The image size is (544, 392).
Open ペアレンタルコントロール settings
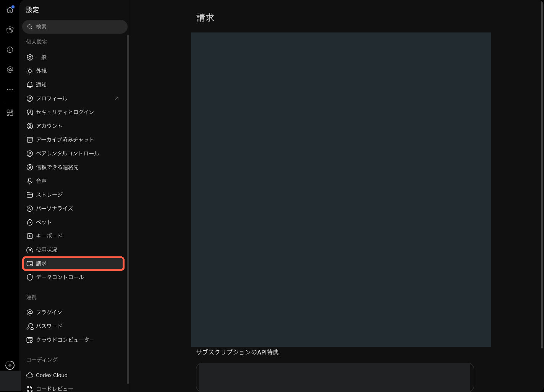[73, 154]
